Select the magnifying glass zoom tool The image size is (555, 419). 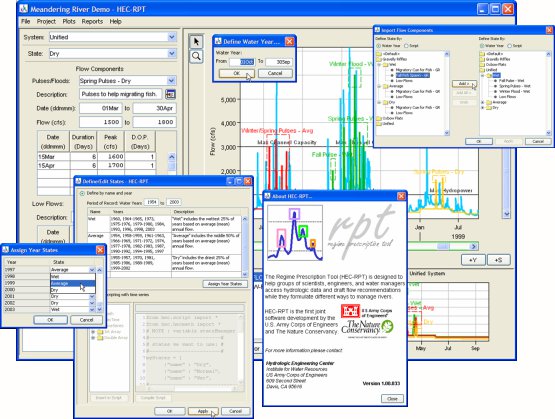click(x=196, y=56)
